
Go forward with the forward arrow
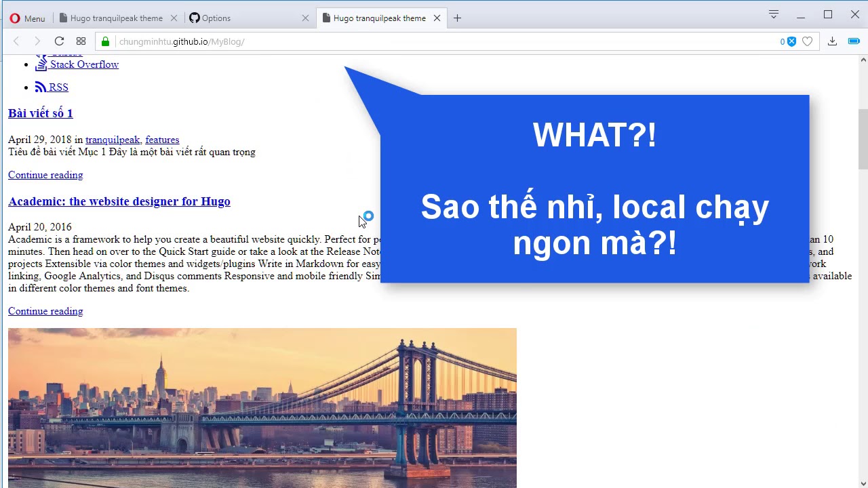[37, 41]
